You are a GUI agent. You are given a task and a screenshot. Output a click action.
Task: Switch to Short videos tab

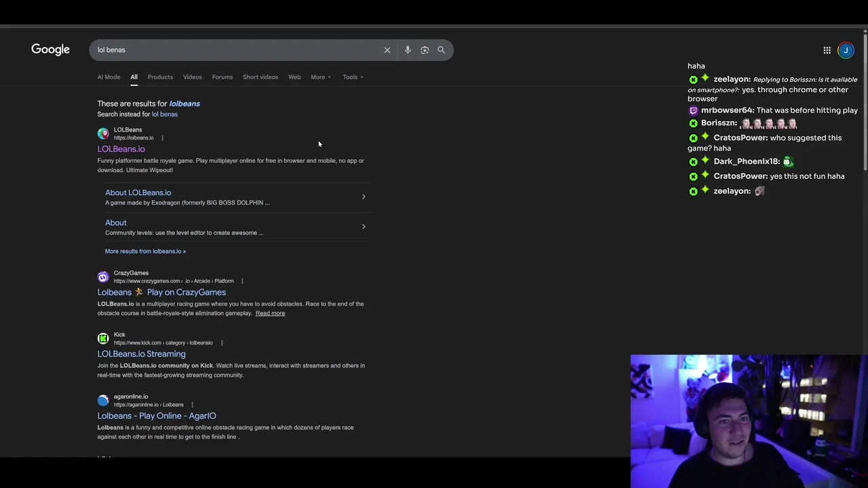click(x=260, y=77)
